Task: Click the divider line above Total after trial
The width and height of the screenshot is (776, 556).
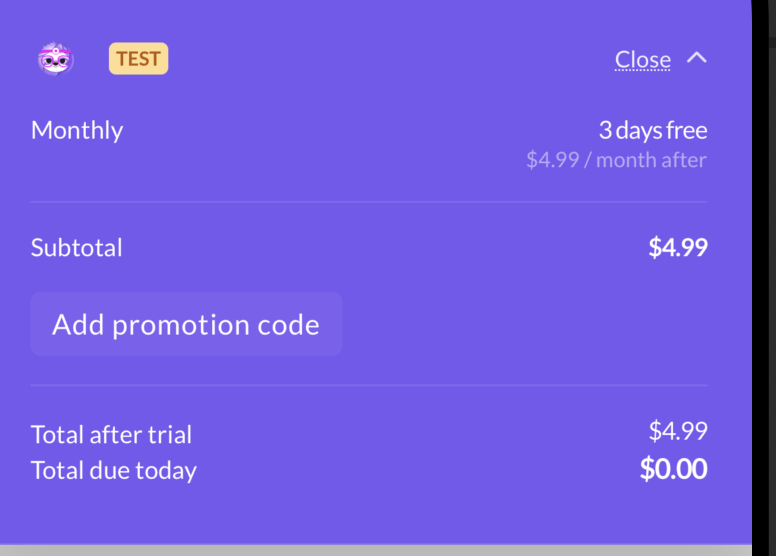Action: [x=368, y=385]
